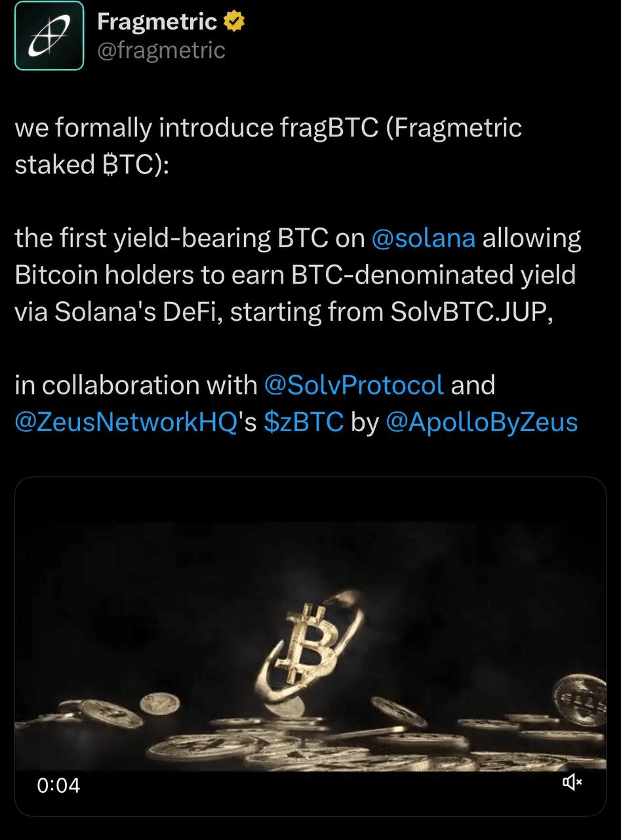Click the 0:04 video time label

(58, 785)
